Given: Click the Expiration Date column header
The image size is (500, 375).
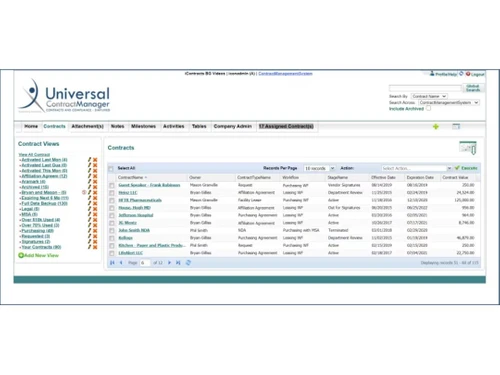Looking at the screenshot, I should [x=420, y=177].
